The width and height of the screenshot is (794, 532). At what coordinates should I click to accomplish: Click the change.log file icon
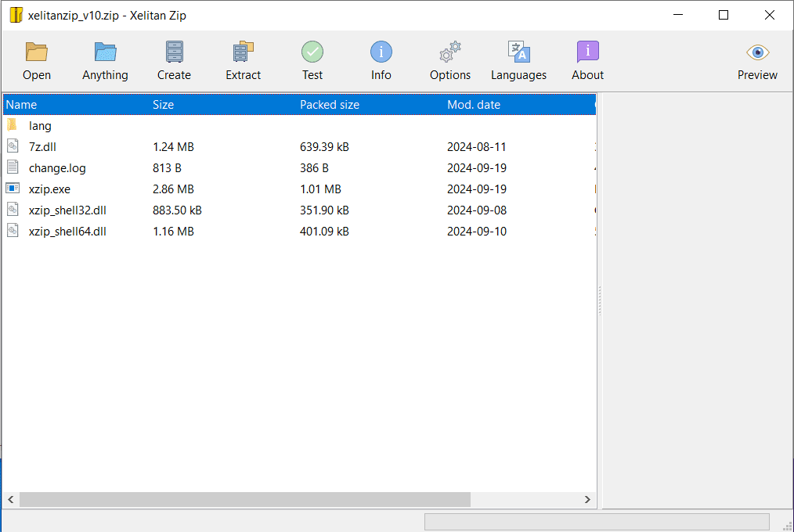pyautogui.click(x=13, y=167)
